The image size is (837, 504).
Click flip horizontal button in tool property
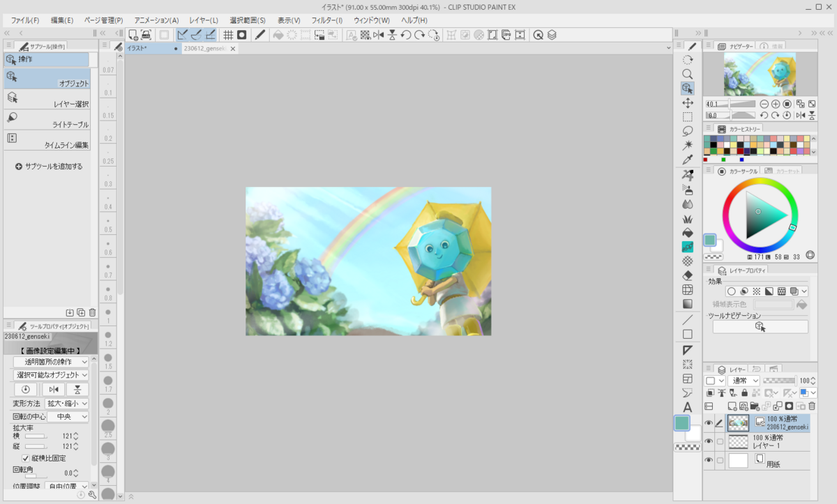[53, 390]
